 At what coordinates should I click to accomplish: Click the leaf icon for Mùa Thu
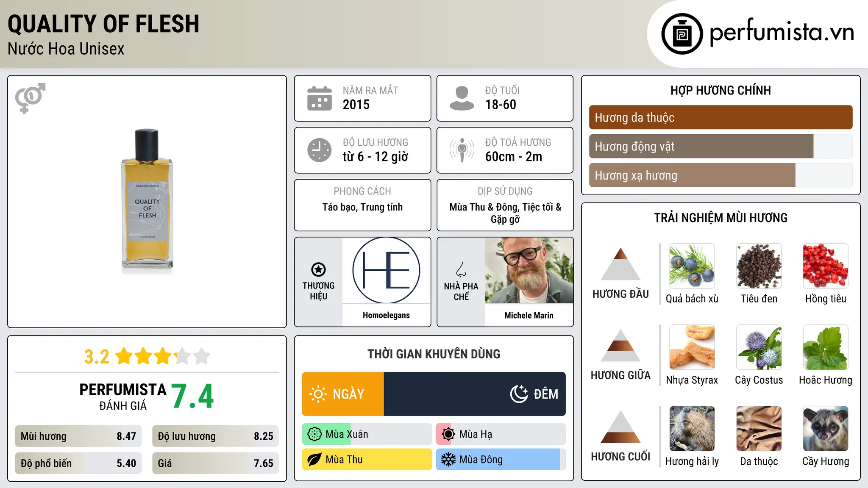click(314, 460)
